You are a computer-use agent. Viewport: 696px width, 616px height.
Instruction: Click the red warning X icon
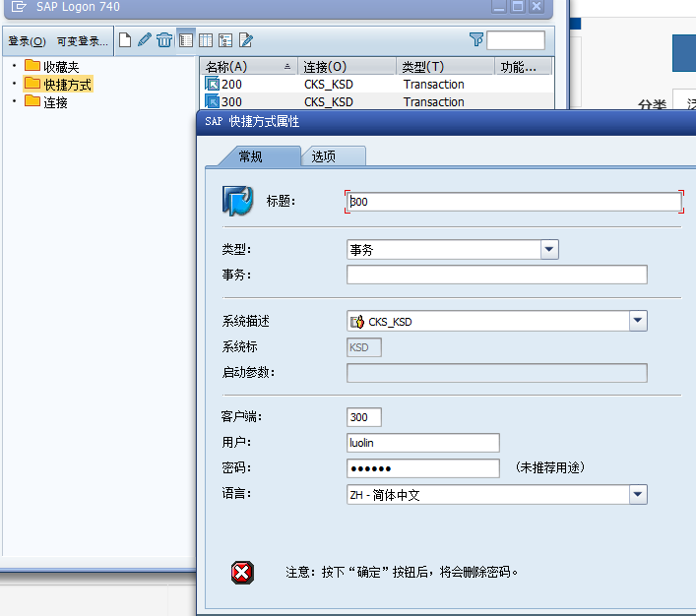tap(242, 573)
